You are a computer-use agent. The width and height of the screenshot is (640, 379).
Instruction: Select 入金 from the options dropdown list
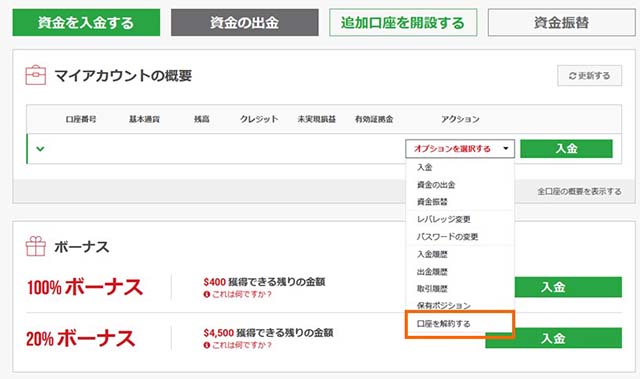pyautogui.click(x=424, y=167)
